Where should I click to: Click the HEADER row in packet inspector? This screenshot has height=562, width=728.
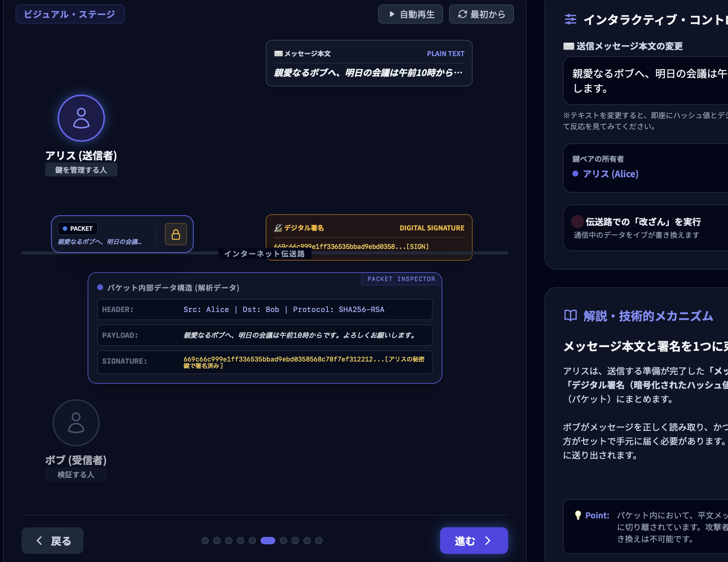click(265, 309)
